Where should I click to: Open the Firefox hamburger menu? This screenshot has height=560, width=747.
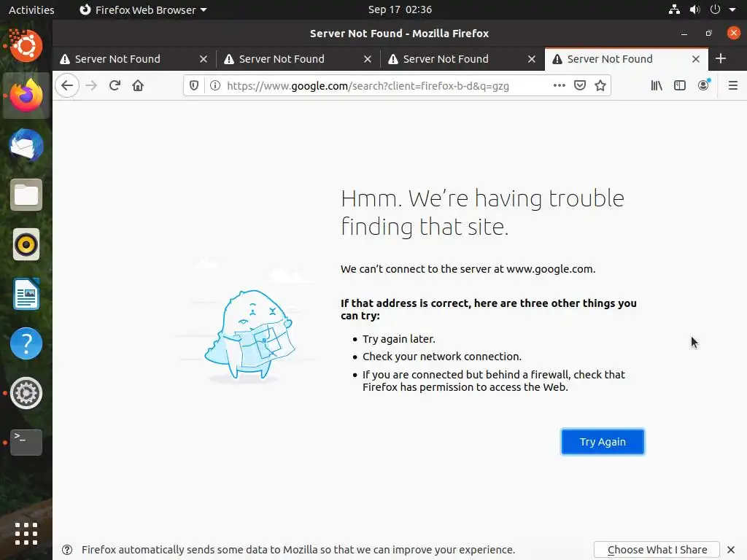click(733, 86)
